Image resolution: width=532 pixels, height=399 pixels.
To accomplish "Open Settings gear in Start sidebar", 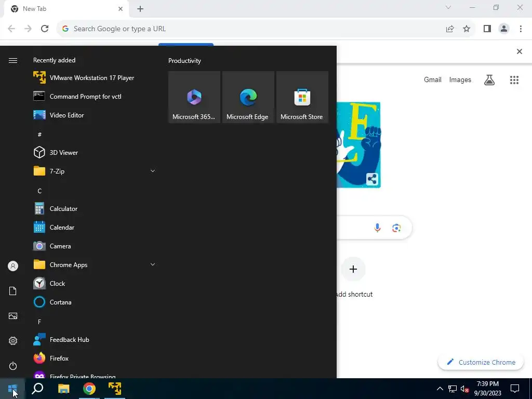I will (13, 341).
